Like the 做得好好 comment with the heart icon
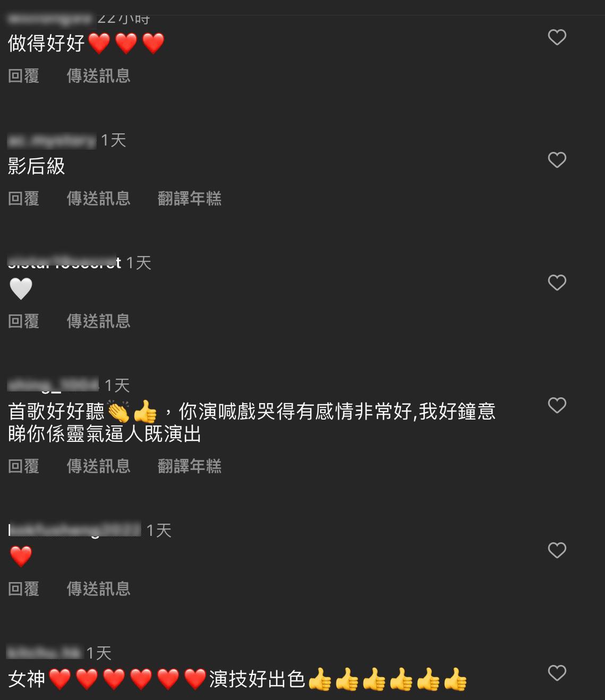605x700 pixels. point(557,37)
